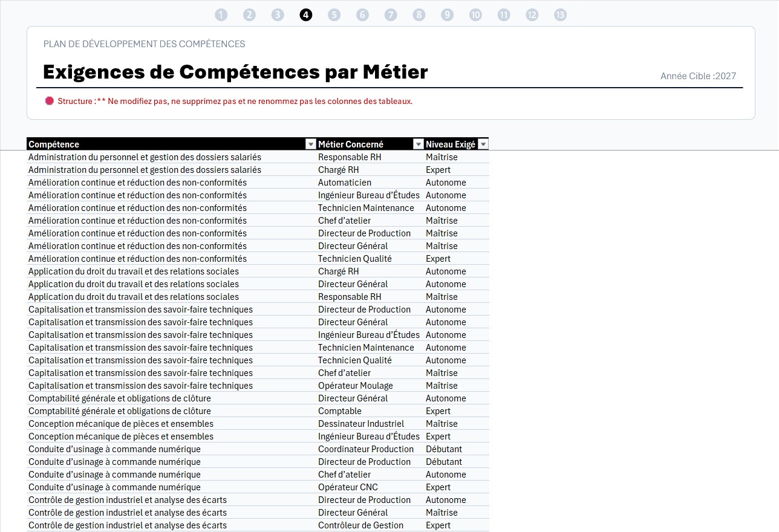Select the active page 4 circle
The width and height of the screenshot is (779, 532).
[306, 15]
